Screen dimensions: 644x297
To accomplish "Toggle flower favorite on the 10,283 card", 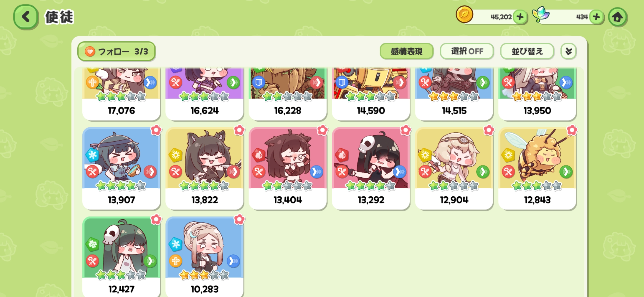I will point(239,219).
